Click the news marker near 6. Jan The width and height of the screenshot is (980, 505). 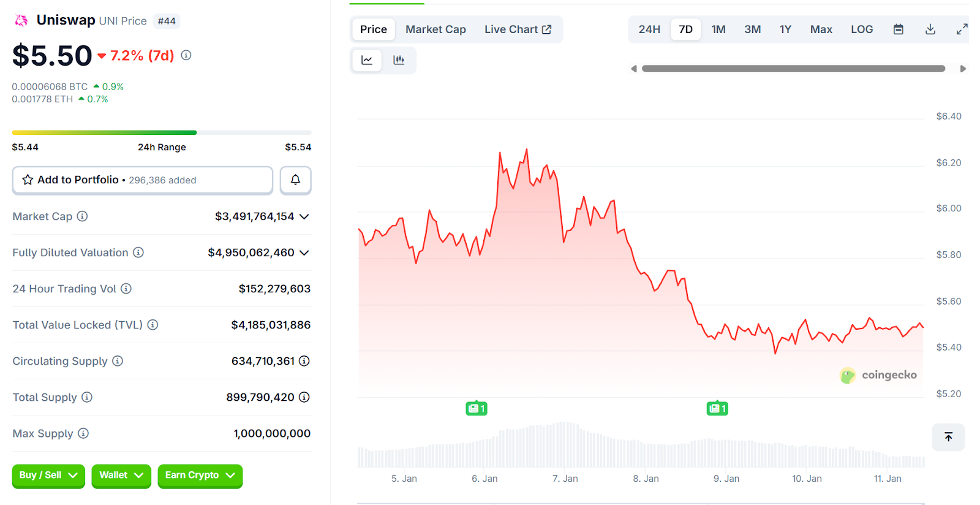(476, 408)
